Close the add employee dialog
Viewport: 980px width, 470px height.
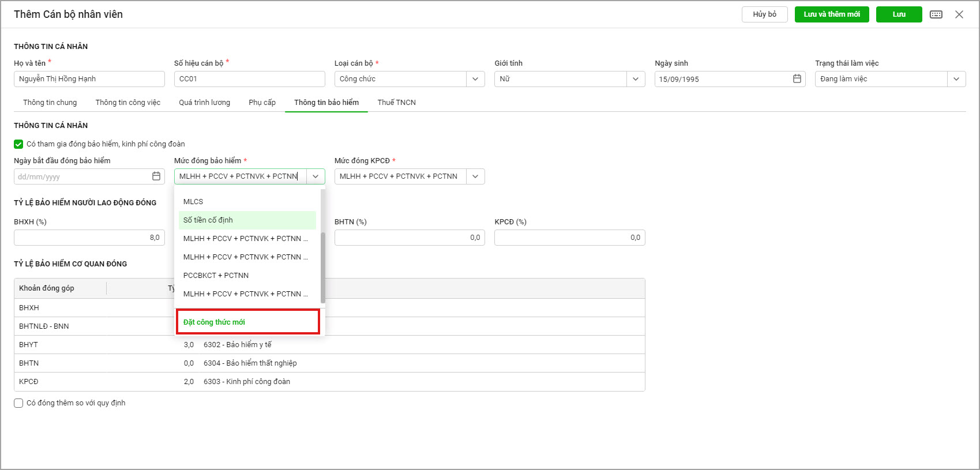959,14
